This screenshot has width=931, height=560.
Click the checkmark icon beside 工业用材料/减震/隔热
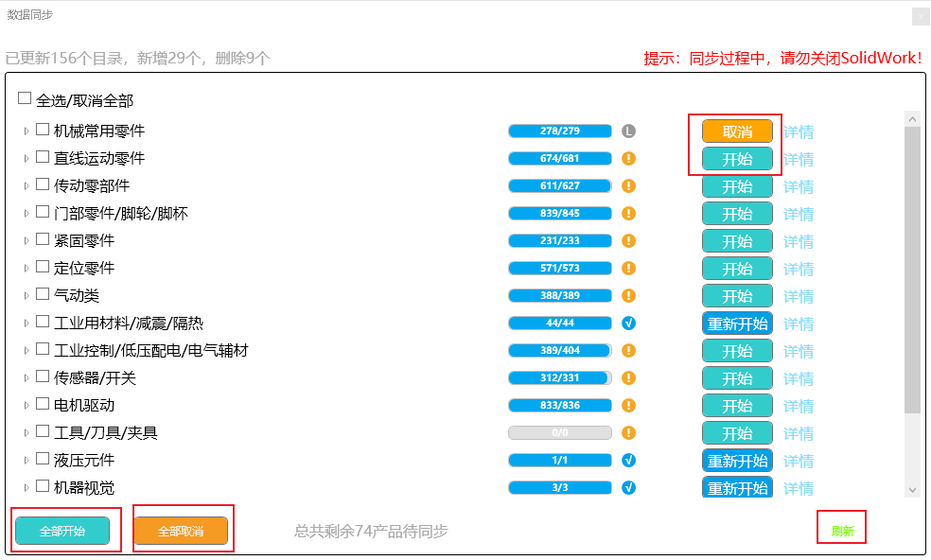point(629,323)
